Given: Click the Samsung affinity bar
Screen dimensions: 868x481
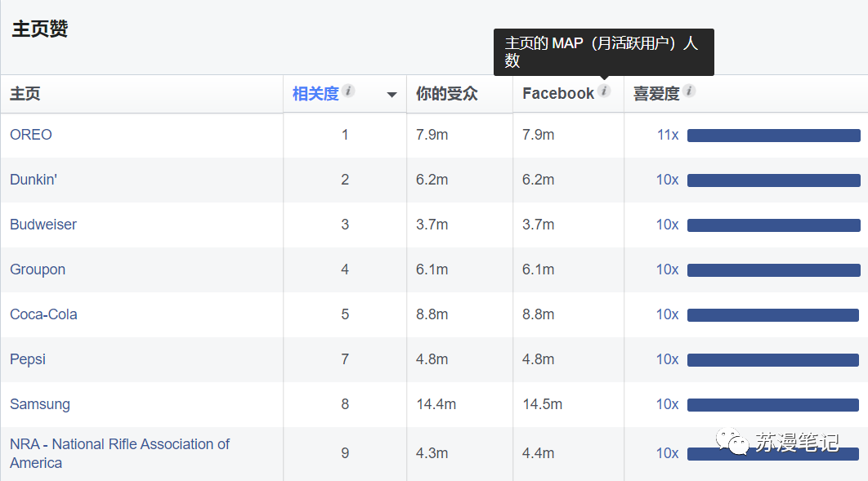Looking at the screenshot, I should (x=773, y=405).
